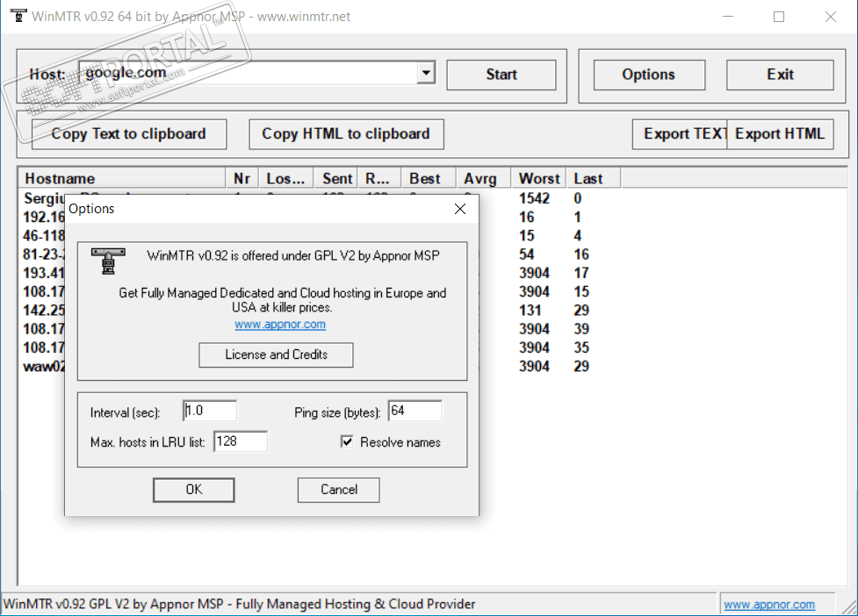
Task: Open the Options button in main window
Action: click(649, 75)
